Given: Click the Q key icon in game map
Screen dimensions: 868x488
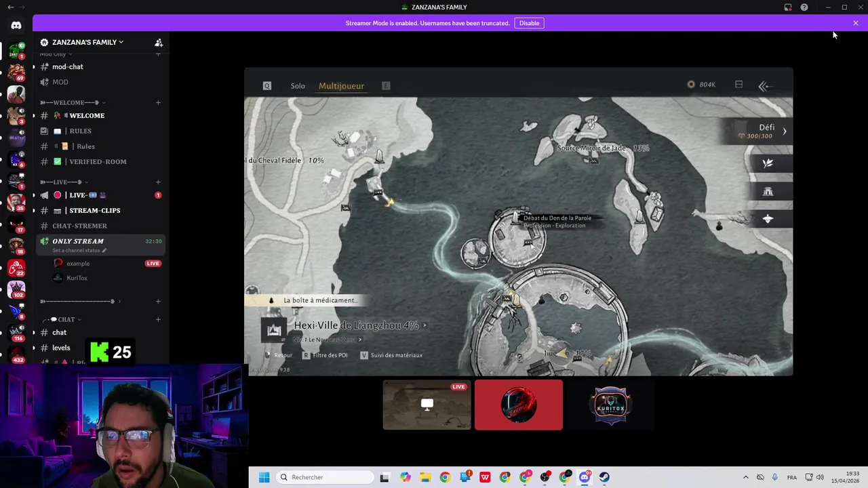Looking at the screenshot, I should coord(267,86).
